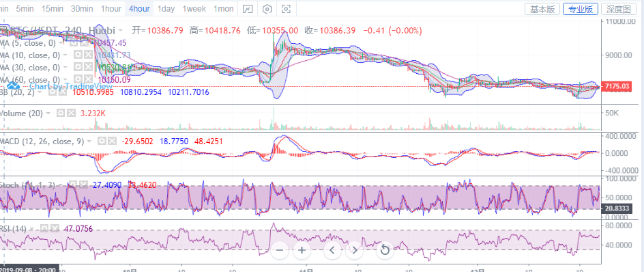
Task: Select the 1hour timeframe tab
Action: tap(111, 9)
